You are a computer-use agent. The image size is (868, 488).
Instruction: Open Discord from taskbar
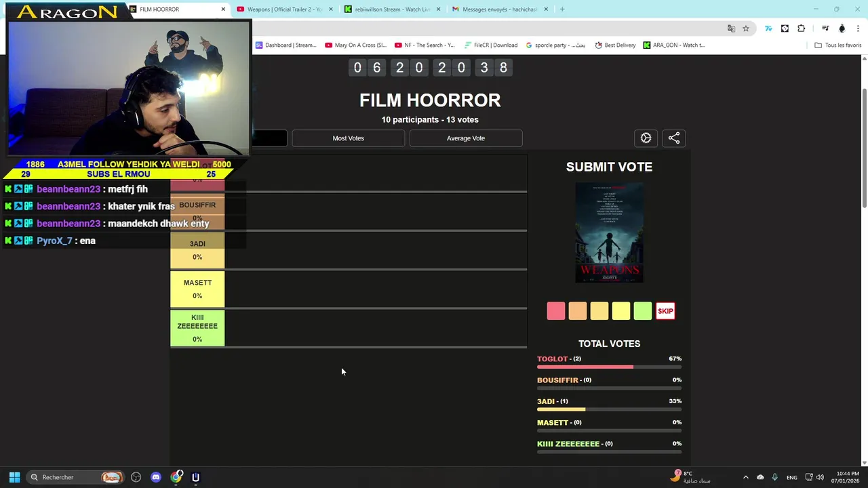(156, 477)
